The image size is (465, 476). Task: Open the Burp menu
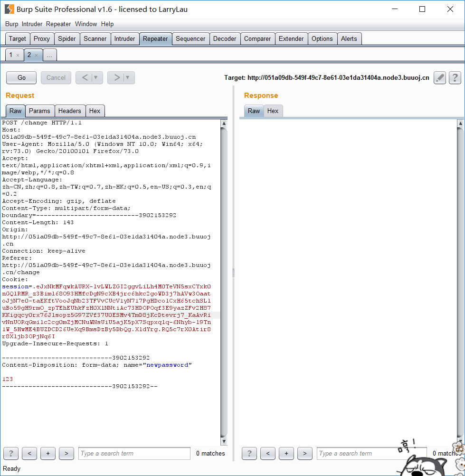11,24
